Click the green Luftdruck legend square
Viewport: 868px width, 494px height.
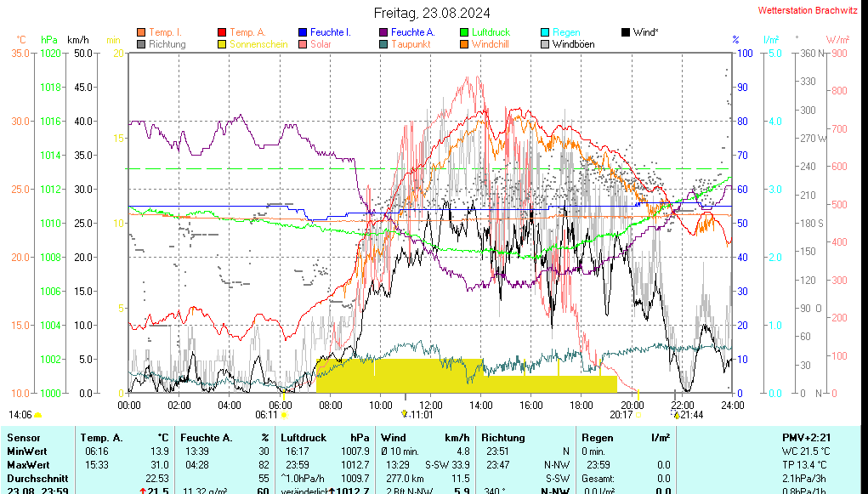pos(464,32)
